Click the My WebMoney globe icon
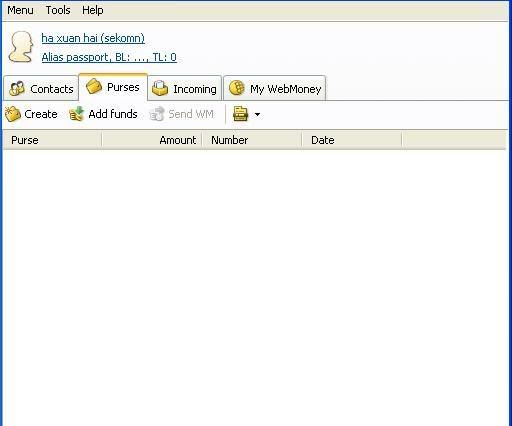 coord(237,88)
